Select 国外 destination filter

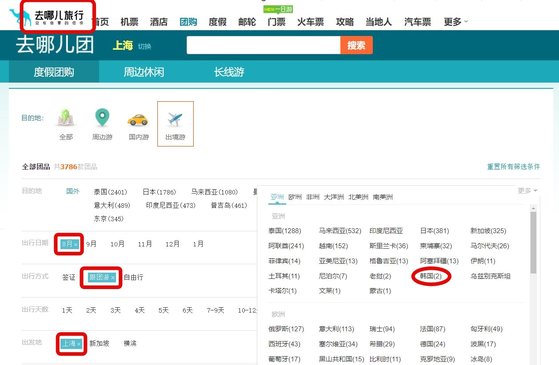72,191
